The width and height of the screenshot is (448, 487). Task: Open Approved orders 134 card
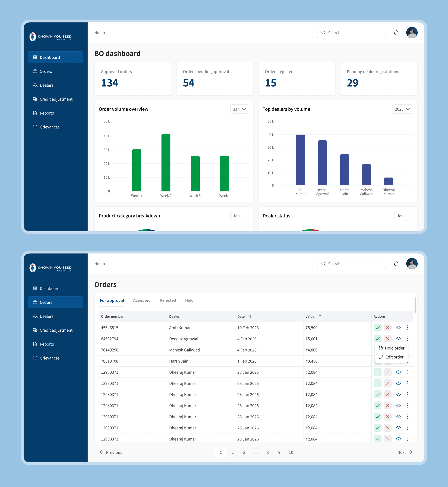(x=133, y=79)
